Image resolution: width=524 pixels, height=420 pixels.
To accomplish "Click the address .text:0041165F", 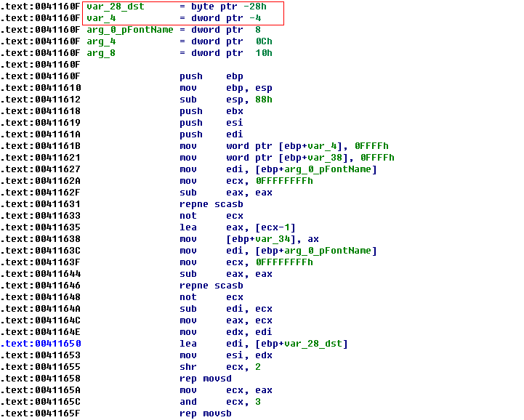I will coord(41,413).
